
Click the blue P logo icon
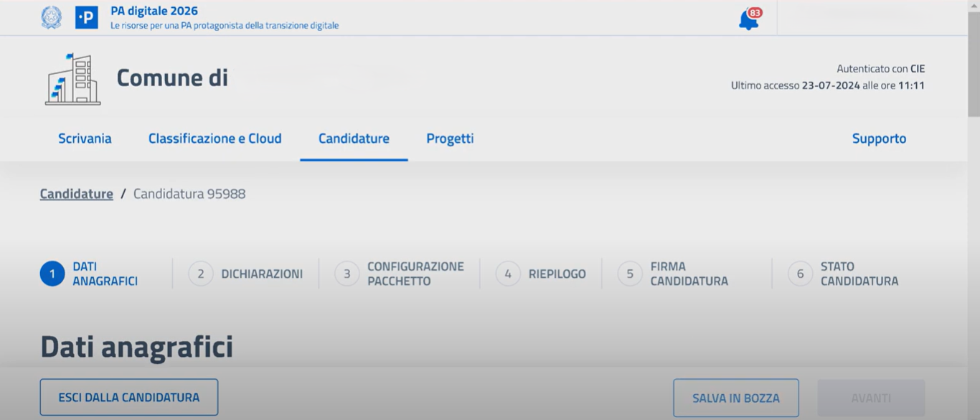(x=87, y=18)
